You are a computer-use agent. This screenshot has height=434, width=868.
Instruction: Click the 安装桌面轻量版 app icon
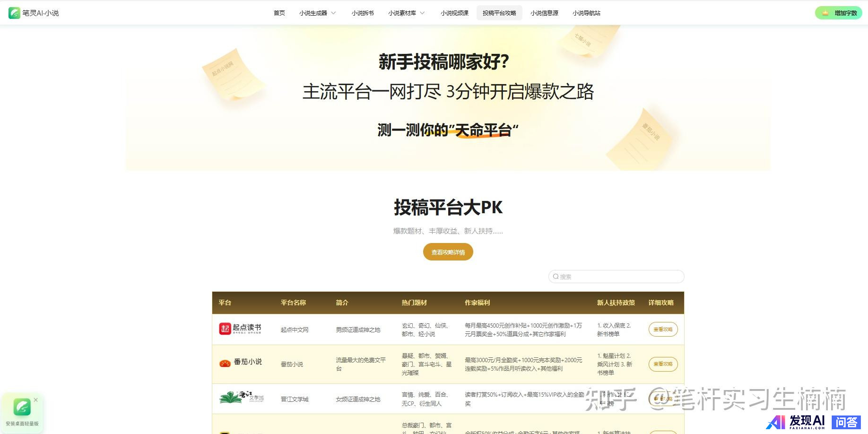[x=22, y=407]
